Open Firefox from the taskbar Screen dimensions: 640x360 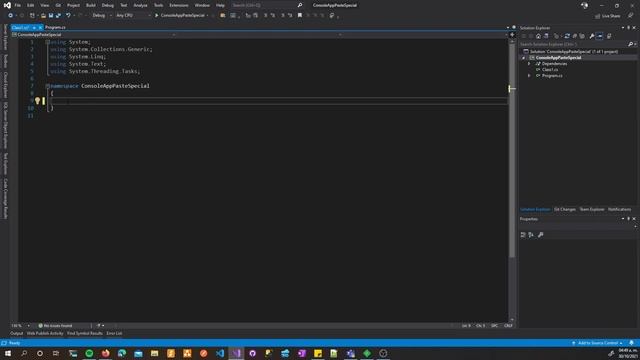[105, 353]
